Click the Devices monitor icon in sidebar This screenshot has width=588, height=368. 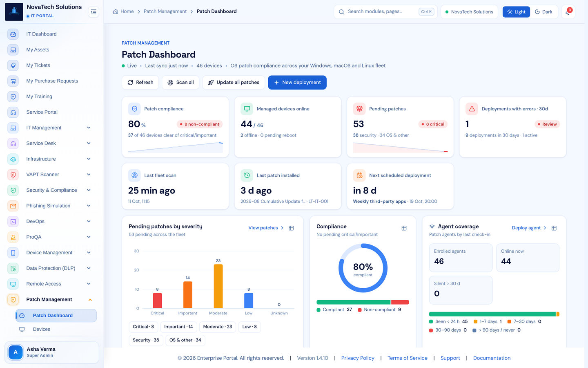[22, 330]
